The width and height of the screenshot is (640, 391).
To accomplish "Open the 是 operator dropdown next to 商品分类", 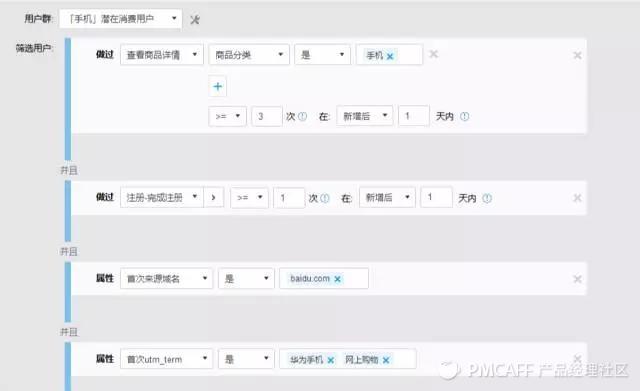I will pos(322,55).
